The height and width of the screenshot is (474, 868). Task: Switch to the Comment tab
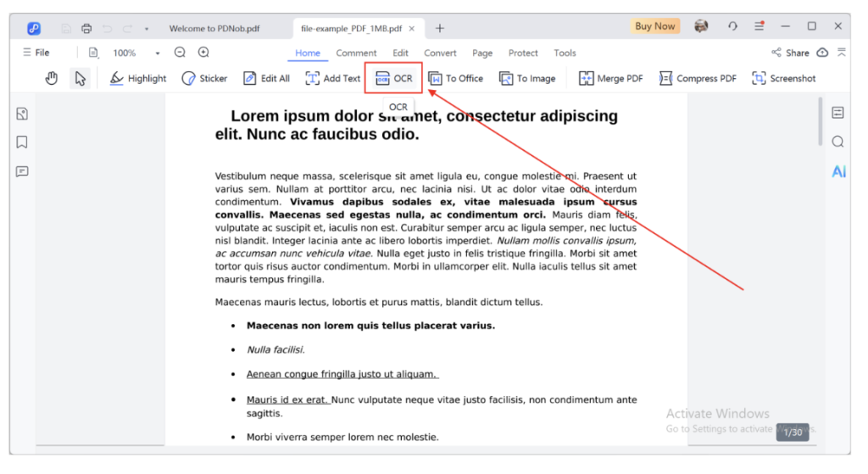(x=356, y=53)
